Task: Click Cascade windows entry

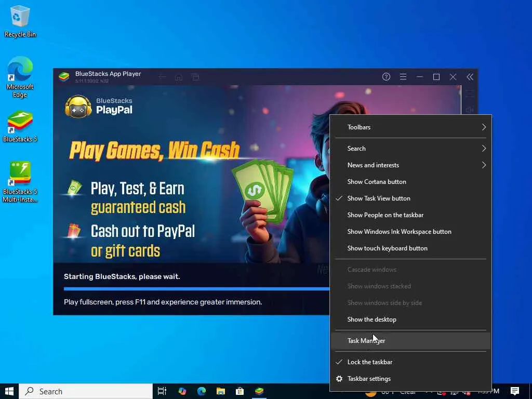Action: 410,270
